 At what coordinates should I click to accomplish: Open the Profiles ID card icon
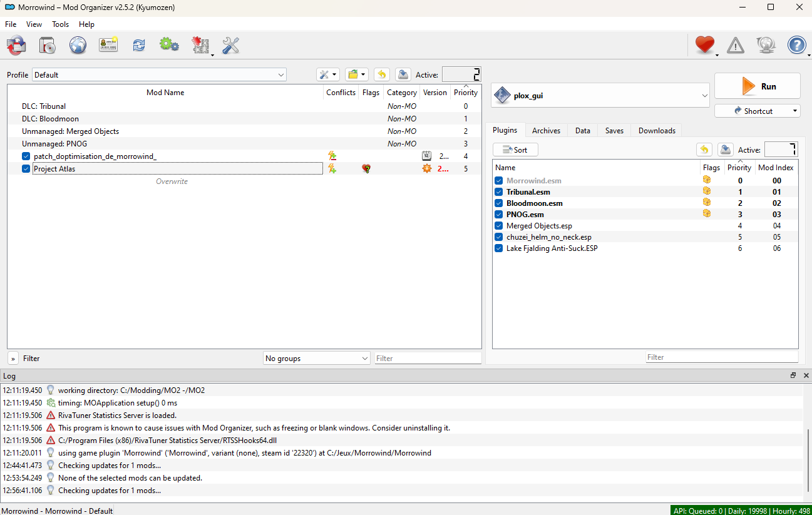[x=108, y=45]
